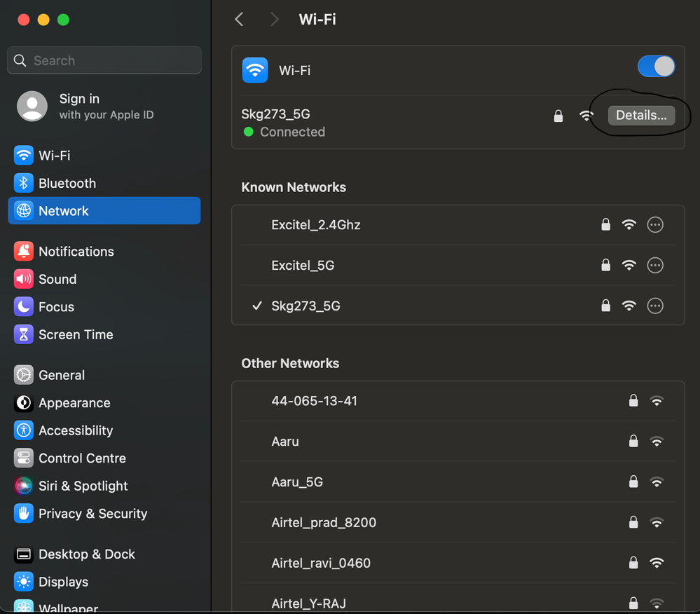Click the blue Wi-Fi icon in main panel

[x=255, y=70]
